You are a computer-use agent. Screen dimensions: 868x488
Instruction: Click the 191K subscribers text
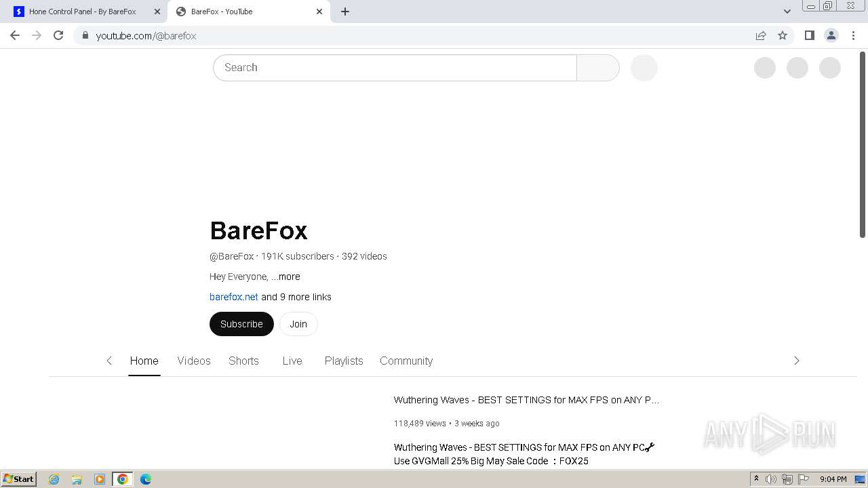pos(298,256)
